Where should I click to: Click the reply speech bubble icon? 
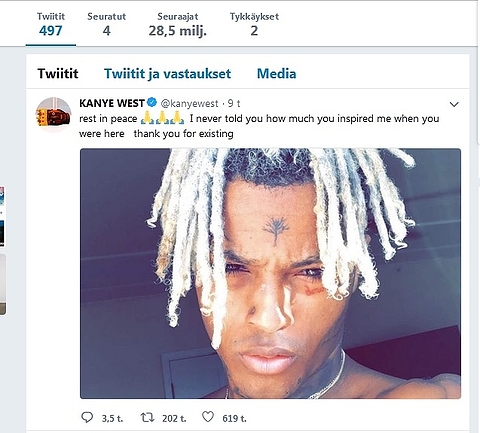coord(87,417)
